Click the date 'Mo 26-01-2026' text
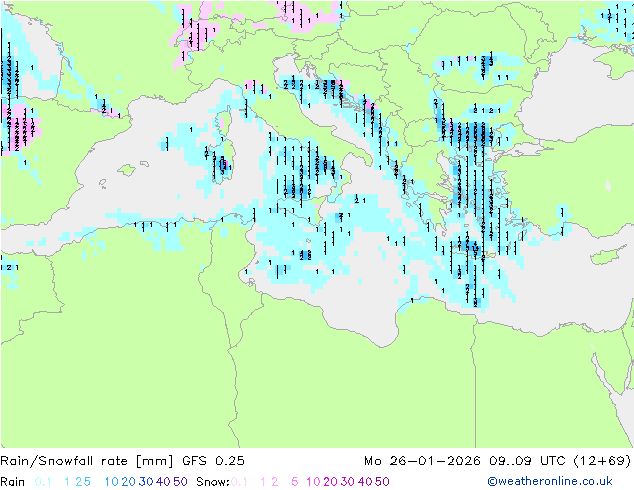 point(422,461)
